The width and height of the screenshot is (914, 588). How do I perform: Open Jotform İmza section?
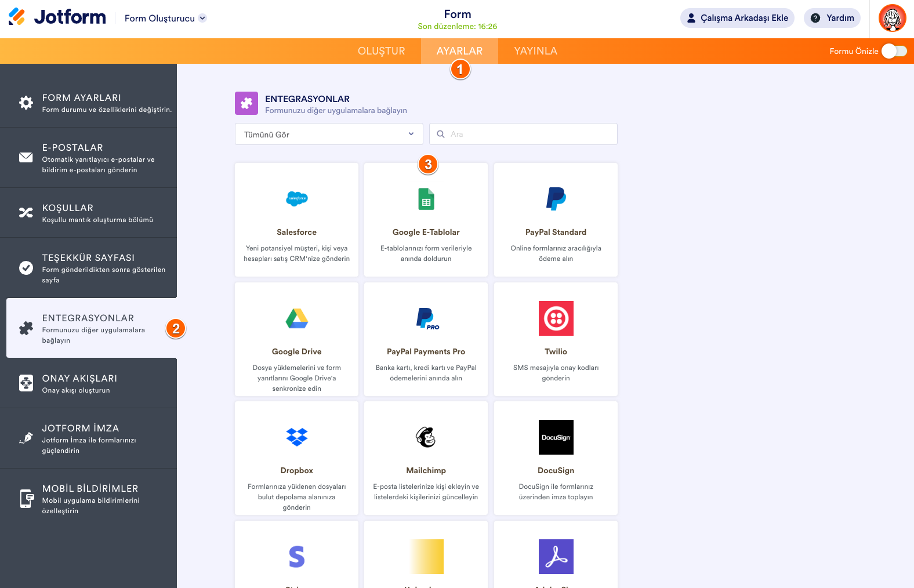pos(88,438)
